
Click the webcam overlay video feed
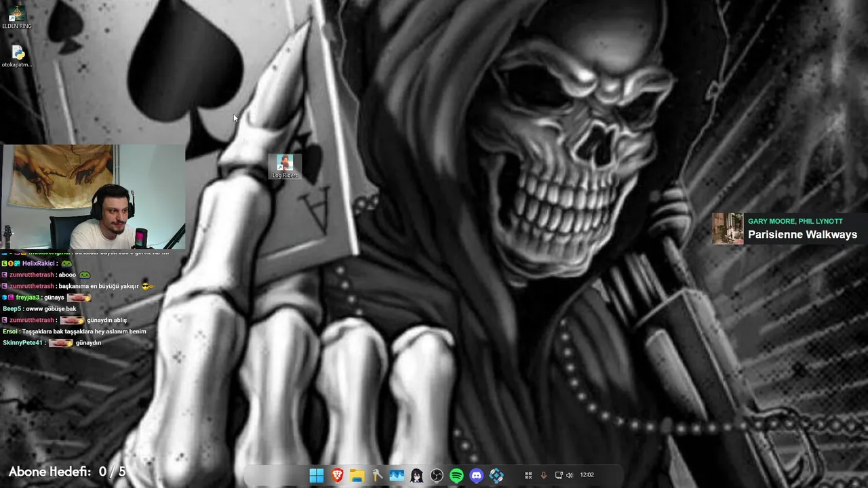pos(92,197)
